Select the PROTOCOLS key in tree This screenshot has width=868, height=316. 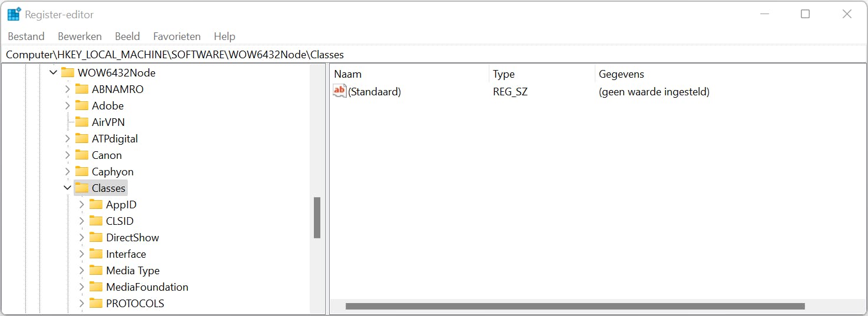(x=135, y=304)
